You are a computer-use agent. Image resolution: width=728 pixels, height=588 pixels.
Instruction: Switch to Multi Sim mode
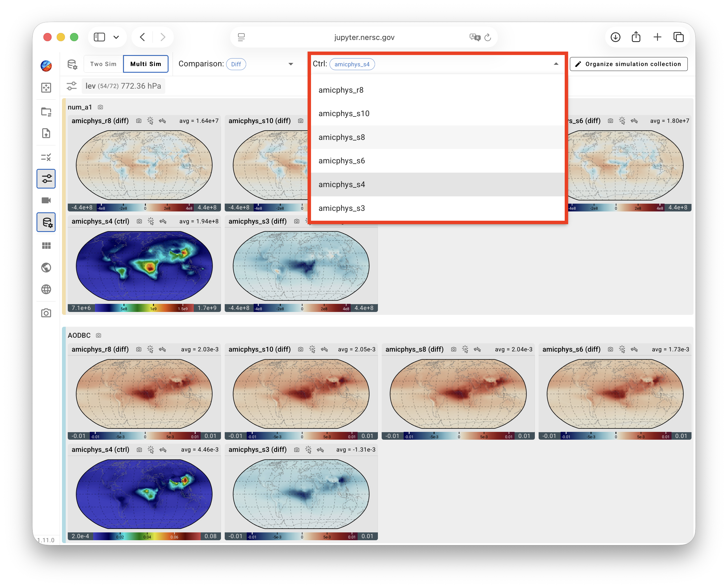[x=146, y=64]
